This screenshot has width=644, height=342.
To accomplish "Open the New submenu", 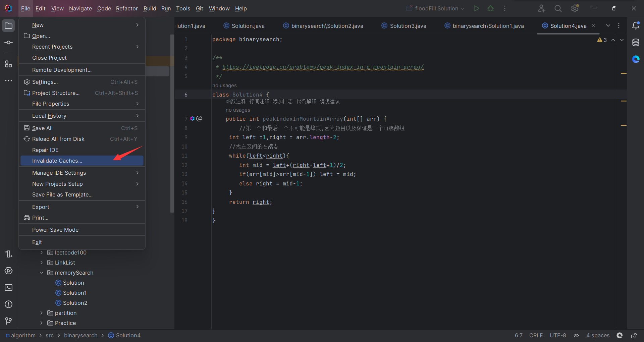I will coord(82,25).
